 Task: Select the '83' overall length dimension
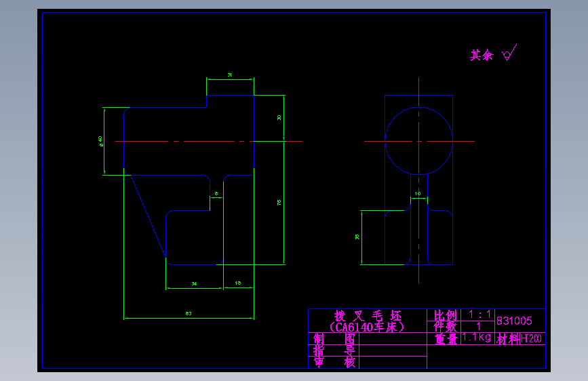(189, 313)
